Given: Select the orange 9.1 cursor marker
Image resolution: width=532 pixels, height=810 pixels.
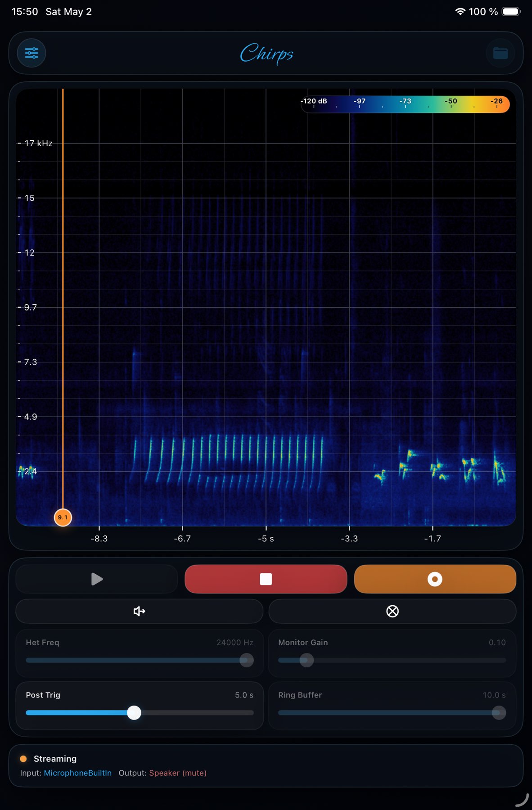Looking at the screenshot, I should [63, 517].
